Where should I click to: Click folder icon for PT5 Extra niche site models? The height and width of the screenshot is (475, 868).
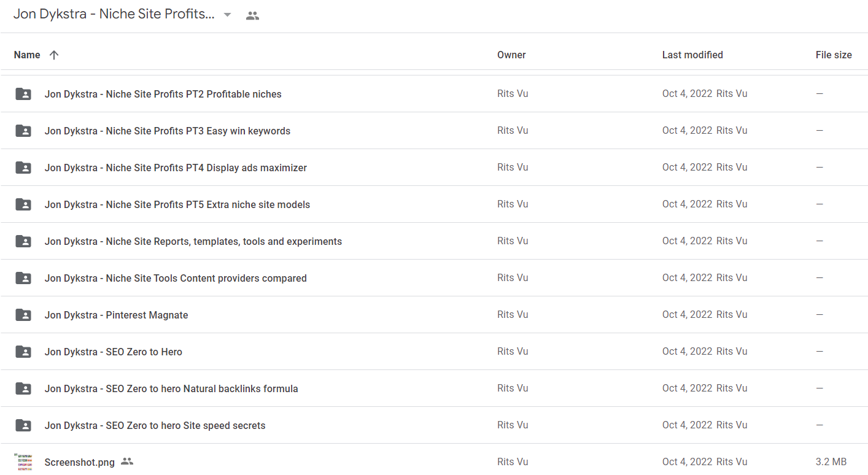(23, 204)
